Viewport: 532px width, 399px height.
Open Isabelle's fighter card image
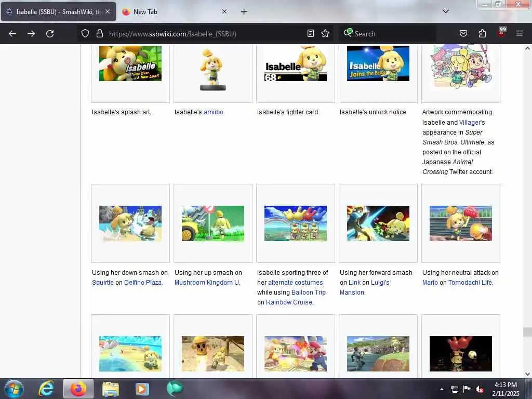296,63
